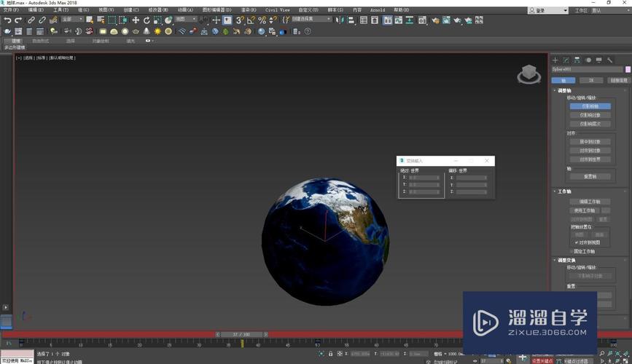Open the Hierarchy command panel tab
Image resolution: width=632 pixels, height=364 pixels.
[577, 60]
